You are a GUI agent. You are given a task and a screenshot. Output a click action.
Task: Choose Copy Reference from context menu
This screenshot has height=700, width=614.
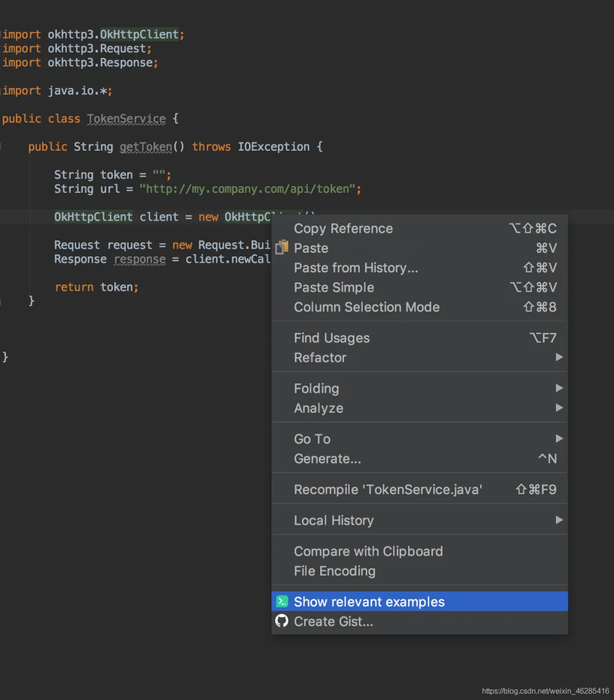pos(420,228)
